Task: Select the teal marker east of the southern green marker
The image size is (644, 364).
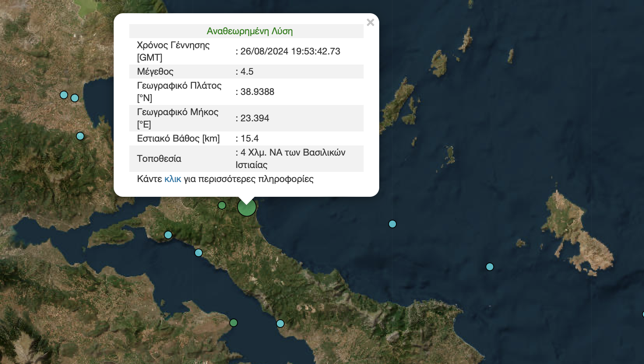Action: pyautogui.click(x=280, y=323)
